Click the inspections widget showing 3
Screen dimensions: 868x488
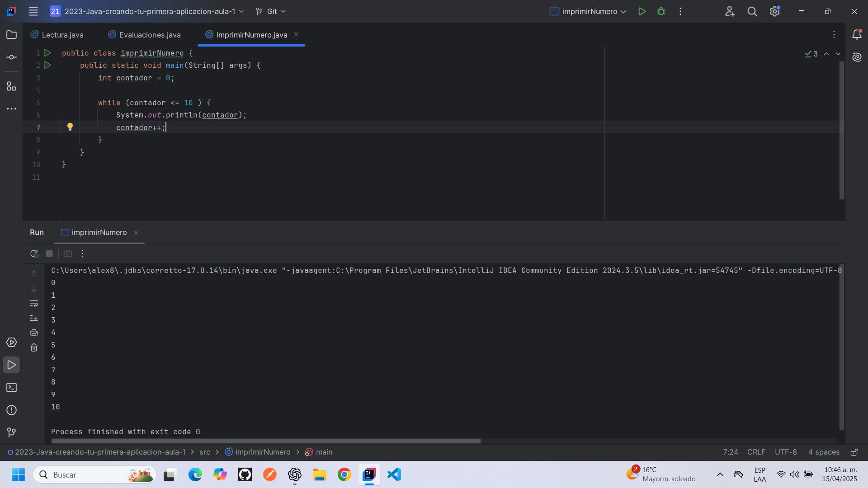(x=811, y=54)
